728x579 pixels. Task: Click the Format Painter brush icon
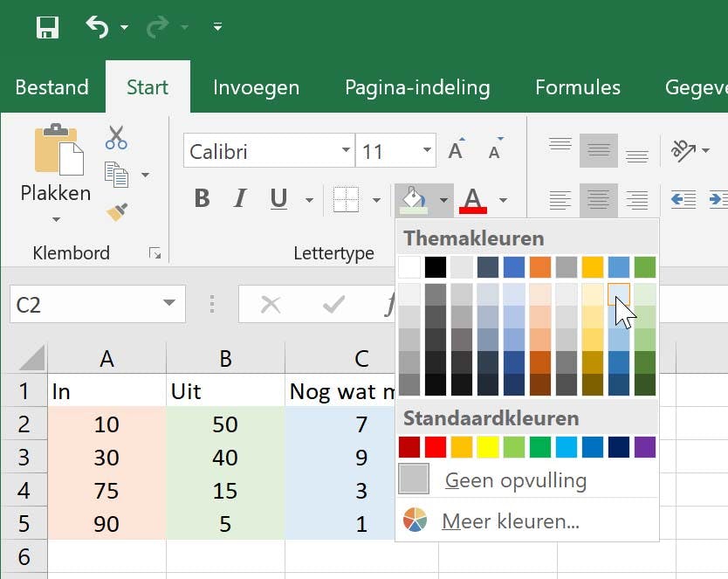116,211
